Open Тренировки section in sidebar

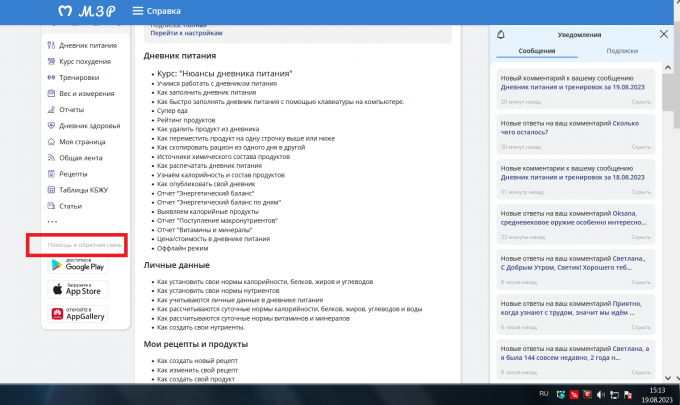click(x=79, y=77)
